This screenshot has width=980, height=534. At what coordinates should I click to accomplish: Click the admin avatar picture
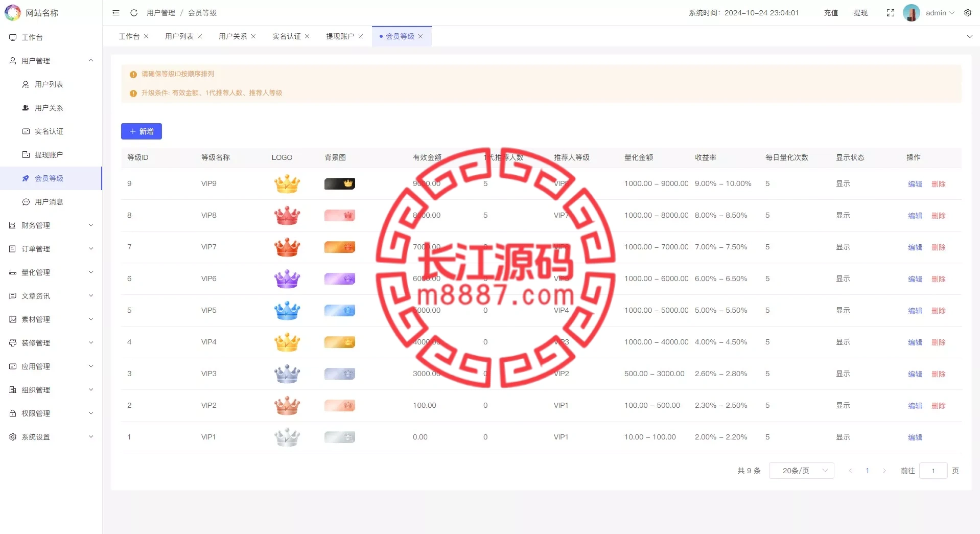click(x=912, y=13)
